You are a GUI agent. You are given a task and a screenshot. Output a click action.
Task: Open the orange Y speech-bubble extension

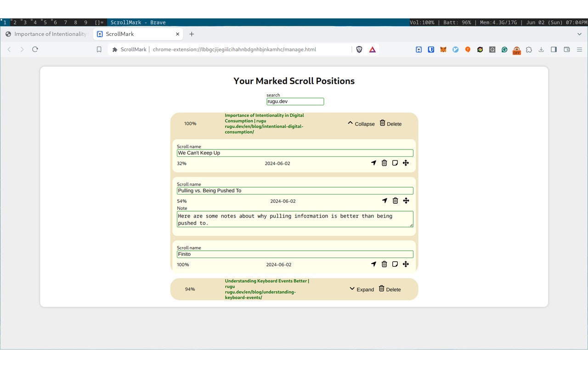tap(468, 49)
